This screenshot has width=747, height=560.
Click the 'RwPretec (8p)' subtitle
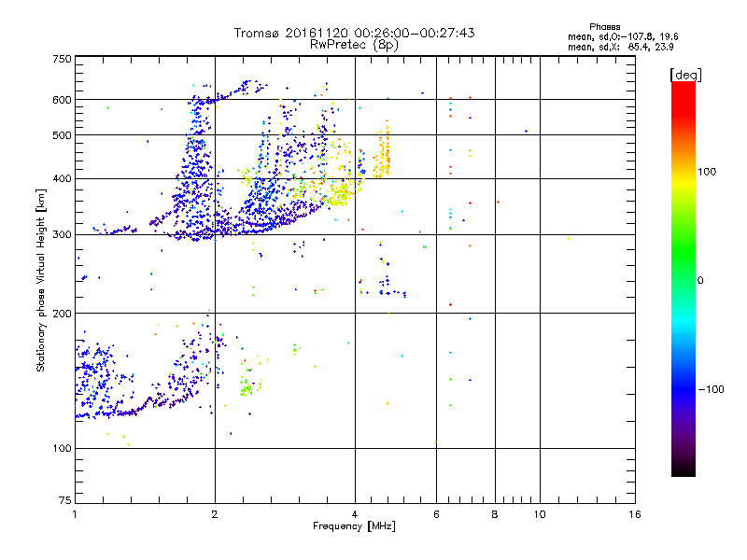tap(354, 45)
